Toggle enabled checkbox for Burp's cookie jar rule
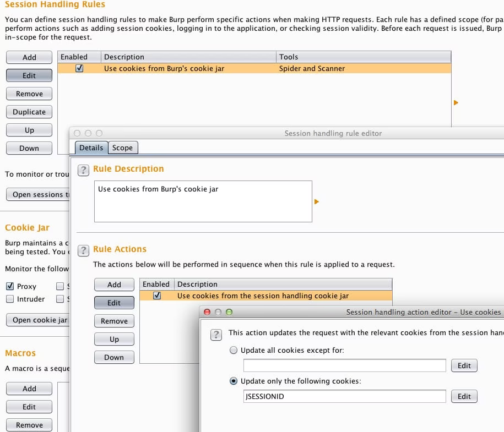This screenshot has height=432, width=504. pyautogui.click(x=79, y=68)
